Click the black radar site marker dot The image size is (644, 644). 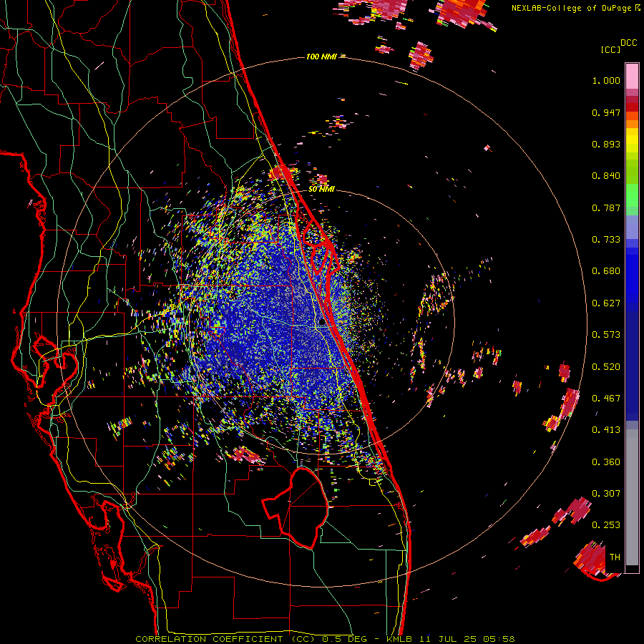[322, 323]
